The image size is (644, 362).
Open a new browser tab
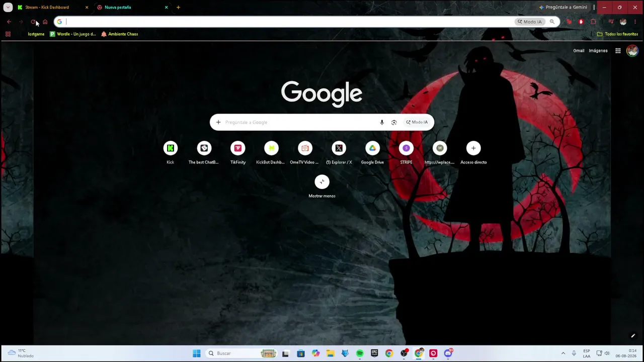point(178,8)
